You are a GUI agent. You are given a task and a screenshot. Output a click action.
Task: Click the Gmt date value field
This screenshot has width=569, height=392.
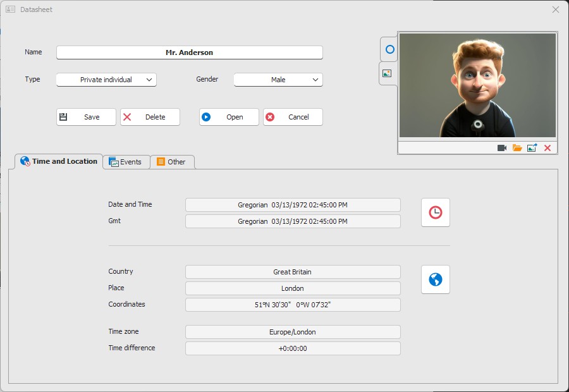(293, 221)
